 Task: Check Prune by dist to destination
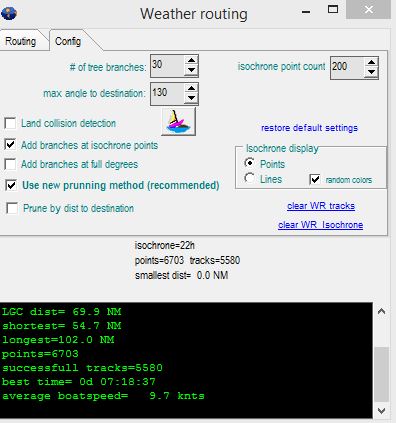(12, 208)
